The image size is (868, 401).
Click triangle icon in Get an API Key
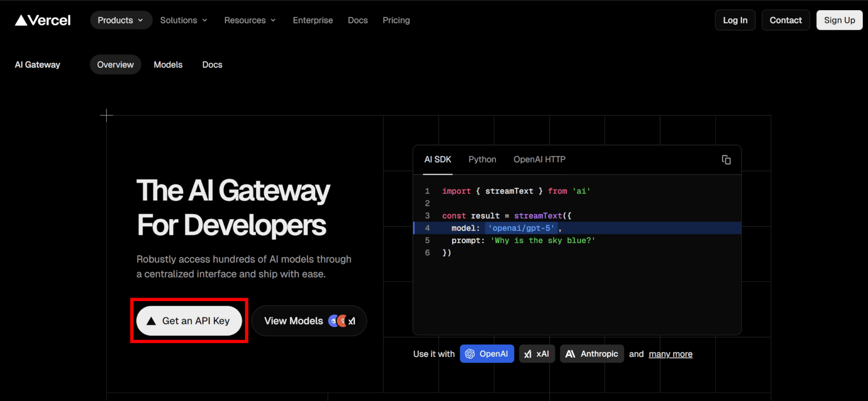pos(151,321)
